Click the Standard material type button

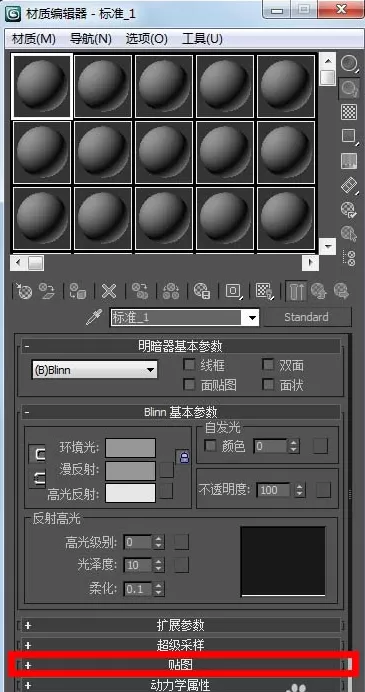pyautogui.click(x=306, y=317)
